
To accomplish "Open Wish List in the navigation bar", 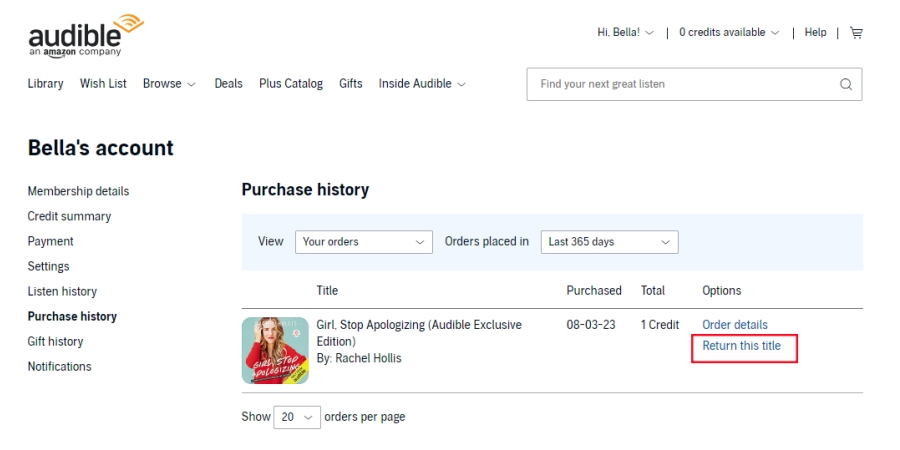I will point(103,84).
